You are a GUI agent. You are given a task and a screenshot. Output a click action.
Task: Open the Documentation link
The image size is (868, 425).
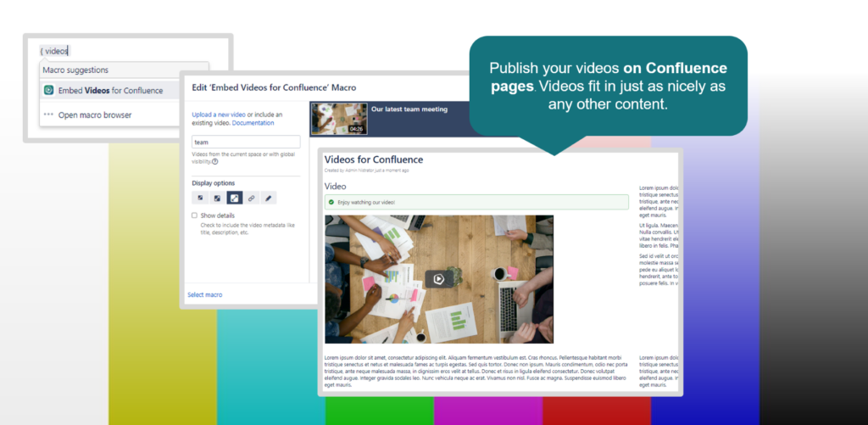(x=253, y=123)
